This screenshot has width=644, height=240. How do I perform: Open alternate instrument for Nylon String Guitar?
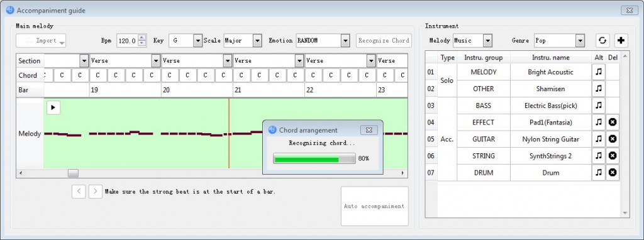[x=599, y=139]
